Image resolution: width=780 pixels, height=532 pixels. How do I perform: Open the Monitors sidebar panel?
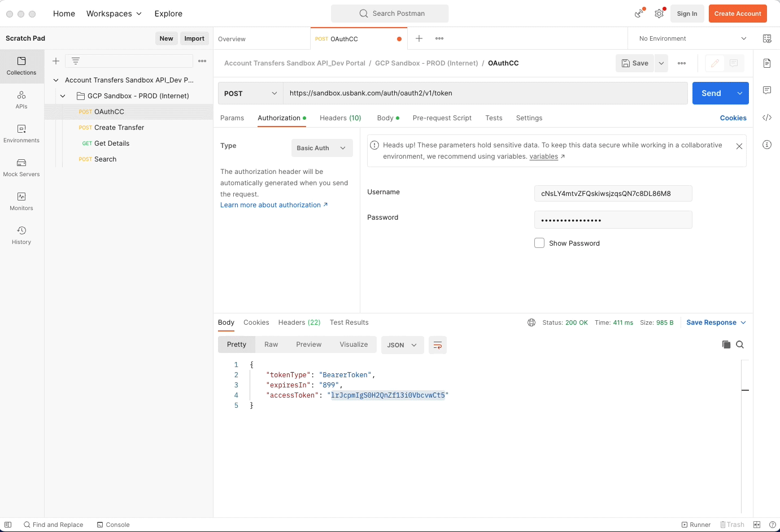(21, 202)
